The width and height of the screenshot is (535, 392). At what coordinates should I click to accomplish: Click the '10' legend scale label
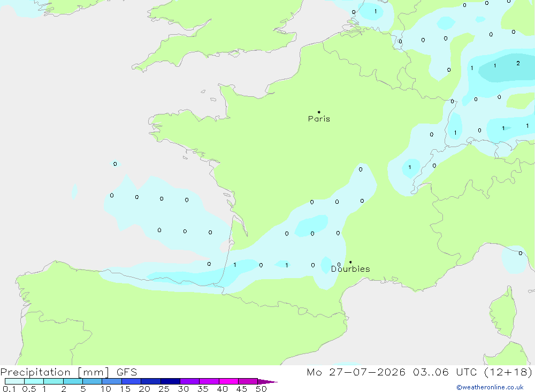(x=106, y=389)
